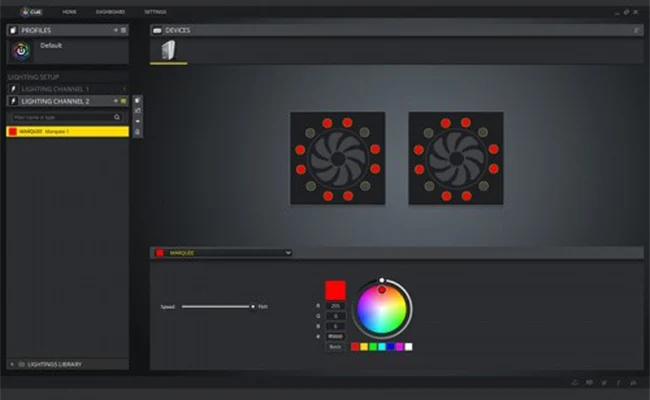Click the Devices header icon

pos(157,30)
